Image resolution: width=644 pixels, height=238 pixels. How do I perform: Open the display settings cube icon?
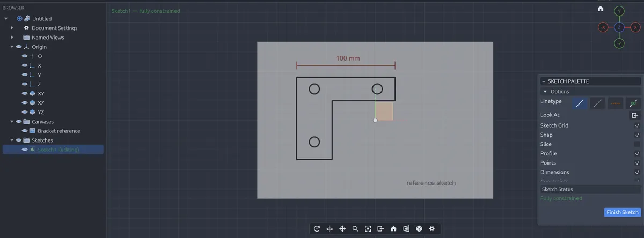[x=419, y=229]
